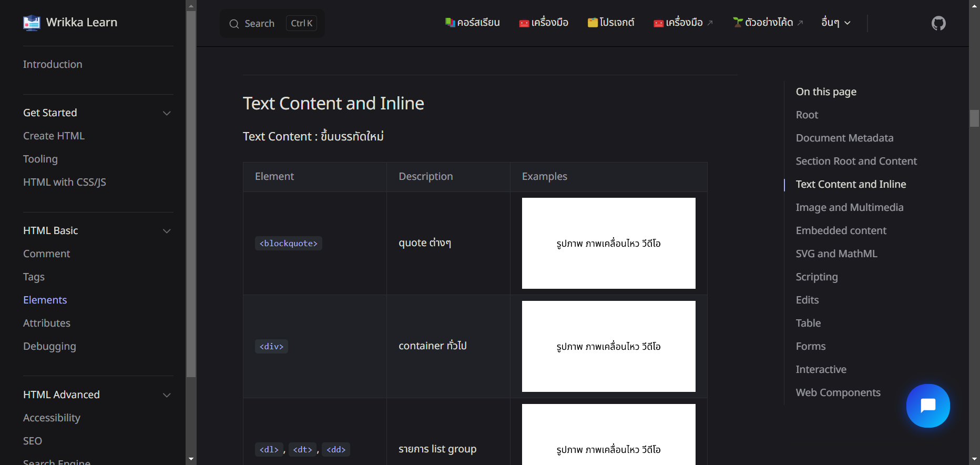
Task: Click the blockquote element code tag
Action: (288, 243)
